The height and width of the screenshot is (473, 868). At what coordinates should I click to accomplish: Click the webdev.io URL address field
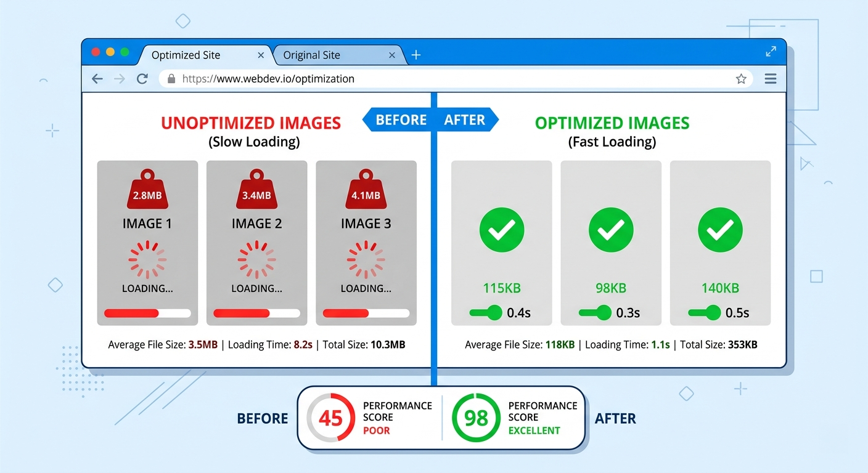coord(432,79)
